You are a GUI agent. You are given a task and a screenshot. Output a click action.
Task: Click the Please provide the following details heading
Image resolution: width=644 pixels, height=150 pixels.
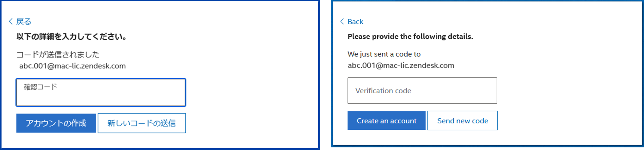click(x=410, y=37)
